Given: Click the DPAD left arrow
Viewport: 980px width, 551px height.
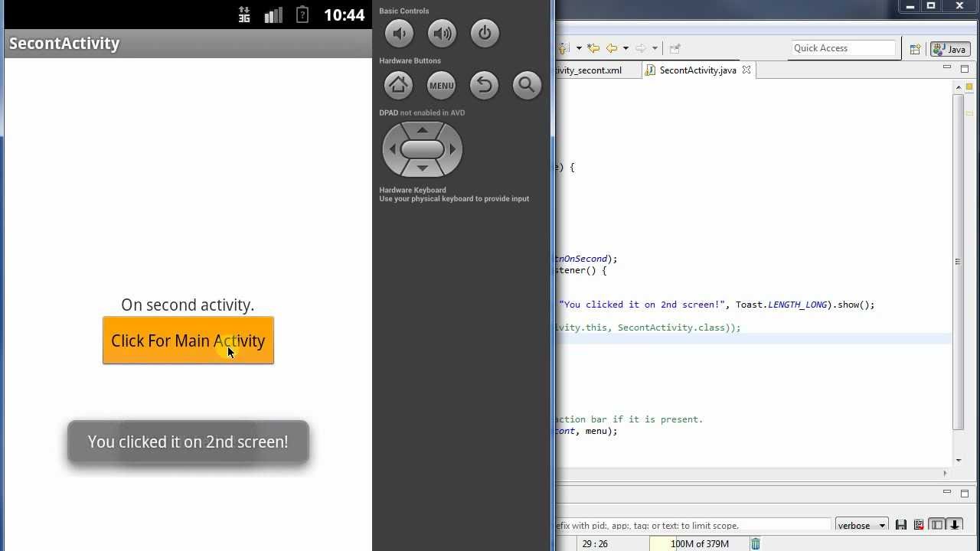Looking at the screenshot, I should 392,149.
